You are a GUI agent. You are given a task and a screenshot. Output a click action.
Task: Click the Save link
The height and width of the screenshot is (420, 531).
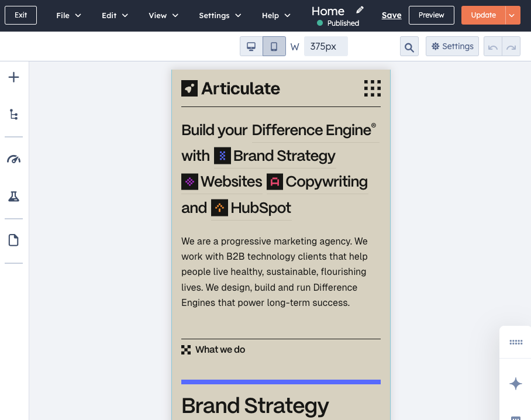coord(391,15)
